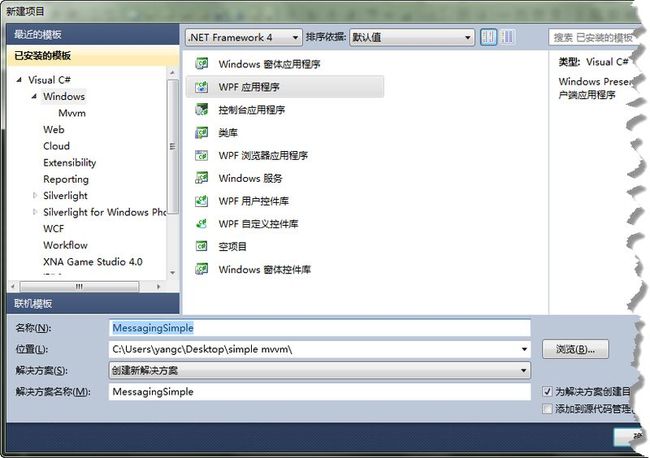Open the 联机模板 section
650x458 pixels.
(x=93, y=303)
